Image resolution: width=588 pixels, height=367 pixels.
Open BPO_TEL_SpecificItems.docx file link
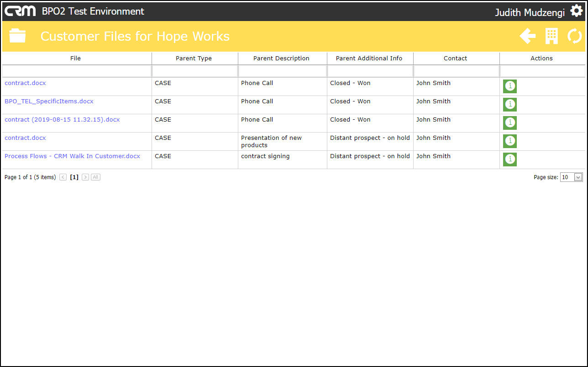pyautogui.click(x=49, y=101)
